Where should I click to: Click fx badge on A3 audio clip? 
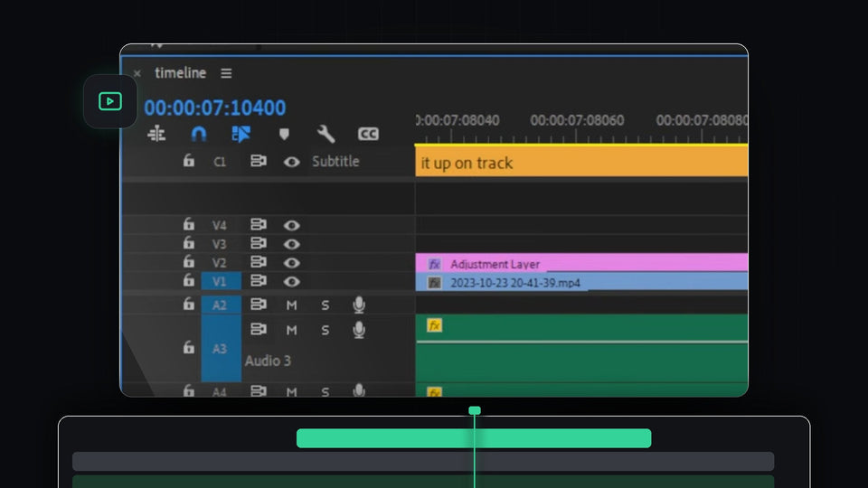[x=435, y=325]
